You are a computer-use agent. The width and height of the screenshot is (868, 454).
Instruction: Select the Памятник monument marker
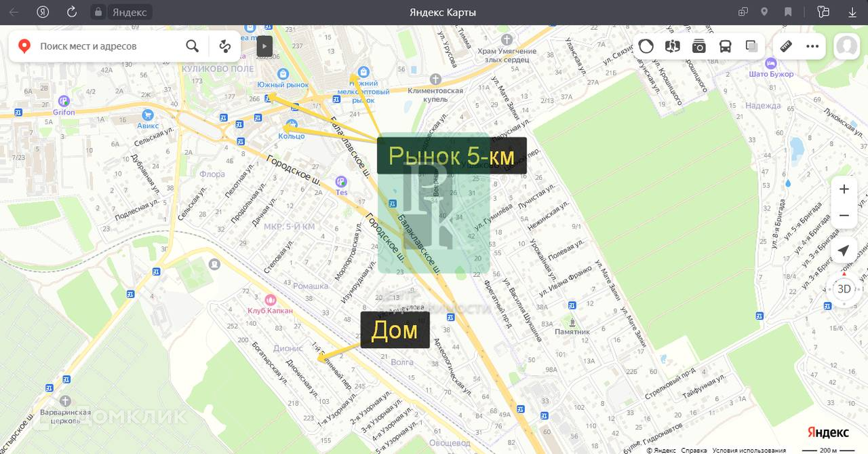(x=573, y=322)
